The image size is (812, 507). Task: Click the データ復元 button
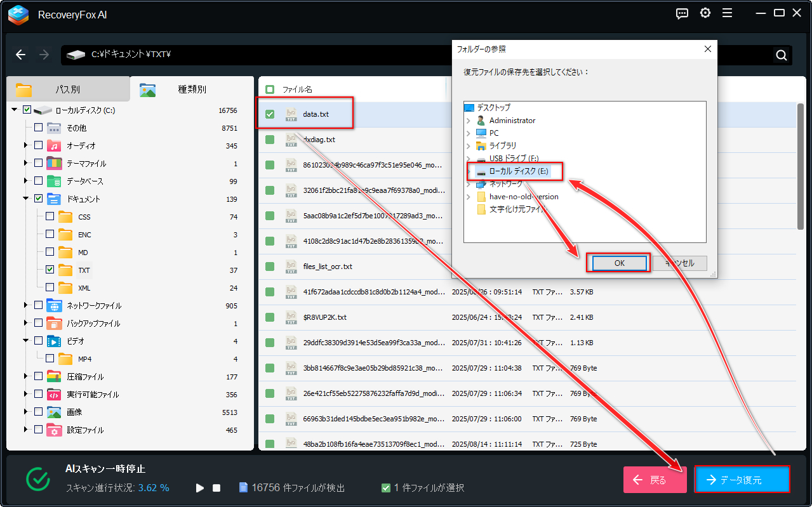[742, 480]
